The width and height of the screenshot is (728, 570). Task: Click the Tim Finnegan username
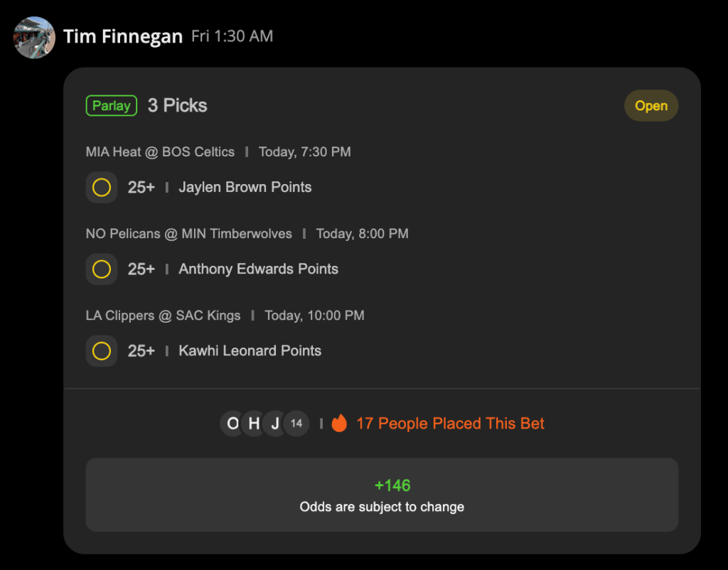pyautogui.click(x=122, y=37)
